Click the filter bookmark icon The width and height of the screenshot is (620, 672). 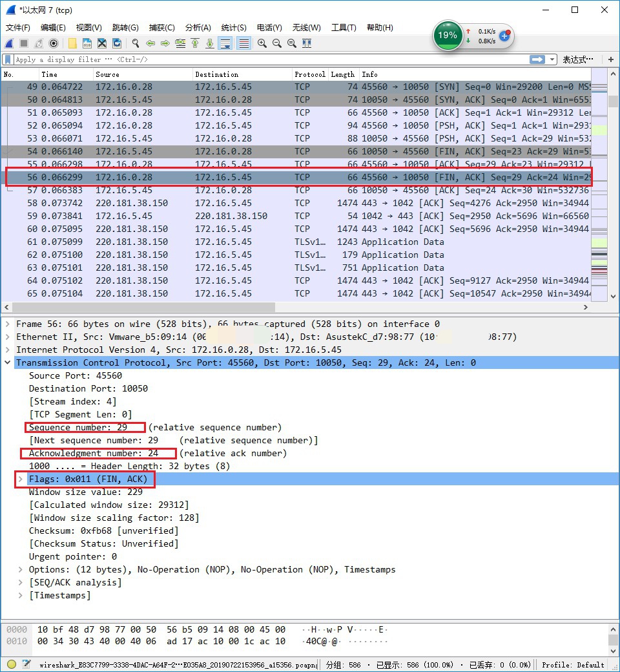click(x=8, y=59)
